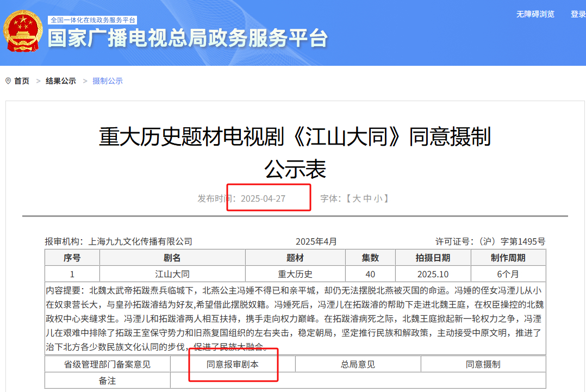Go to 首页 in breadcrumb
The width and height of the screenshot is (586, 392).
point(22,80)
